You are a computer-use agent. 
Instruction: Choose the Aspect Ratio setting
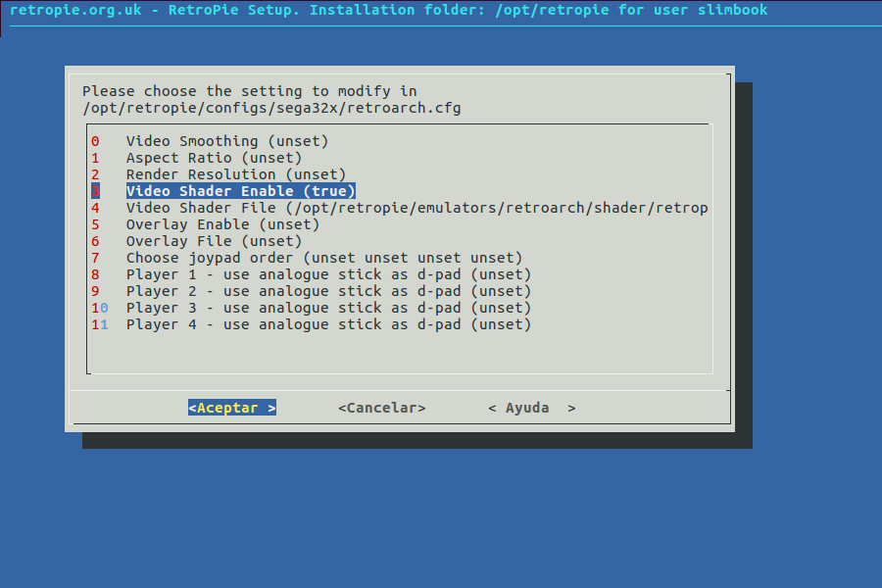click(214, 158)
